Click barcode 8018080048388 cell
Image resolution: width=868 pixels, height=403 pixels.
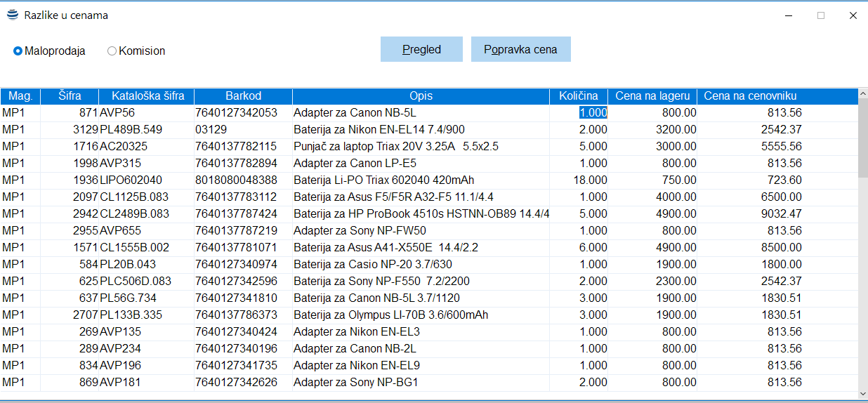(x=236, y=180)
